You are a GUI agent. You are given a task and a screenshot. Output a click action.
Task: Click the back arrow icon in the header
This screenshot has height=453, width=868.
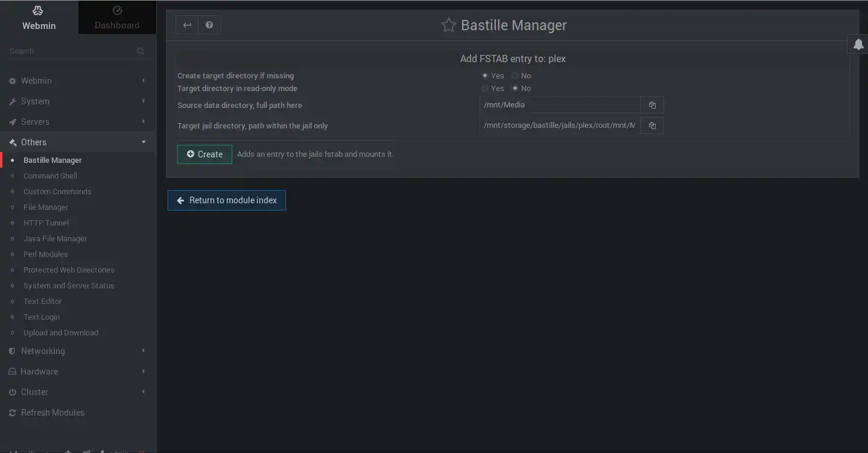[x=187, y=25]
